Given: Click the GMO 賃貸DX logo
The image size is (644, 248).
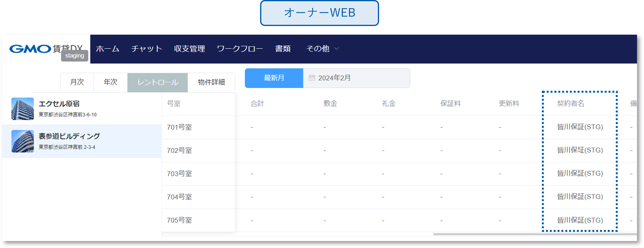Looking at the screenshot, I should click(x=46, y=49).
